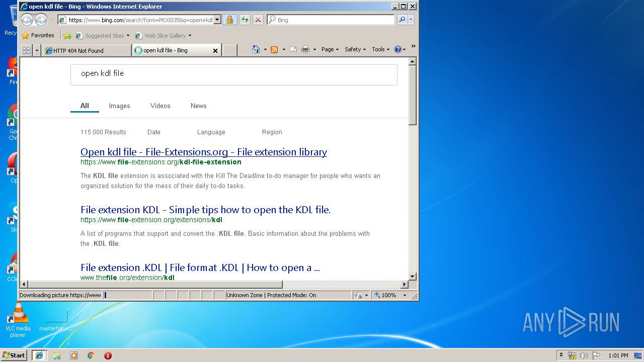Click vertical scrollbar up arrow
Image resolution: width=644 pixels, height=362 pixels.
coord(413,61)
